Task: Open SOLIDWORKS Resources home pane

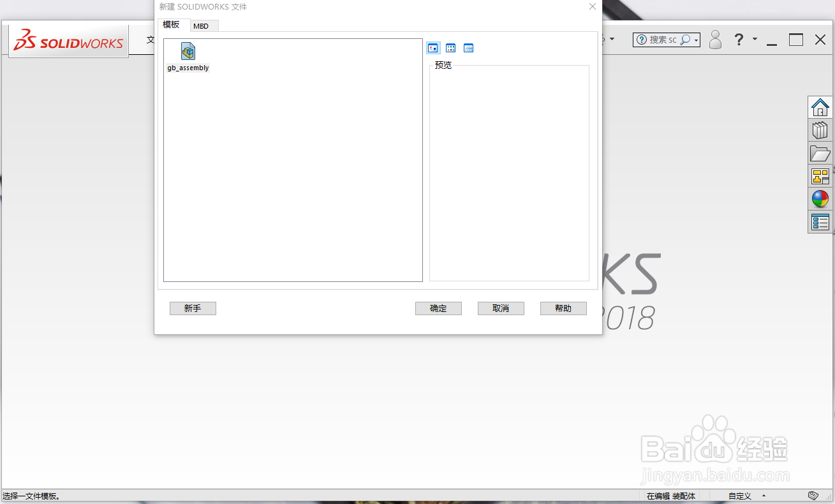Action: click(x=820, y=107)
